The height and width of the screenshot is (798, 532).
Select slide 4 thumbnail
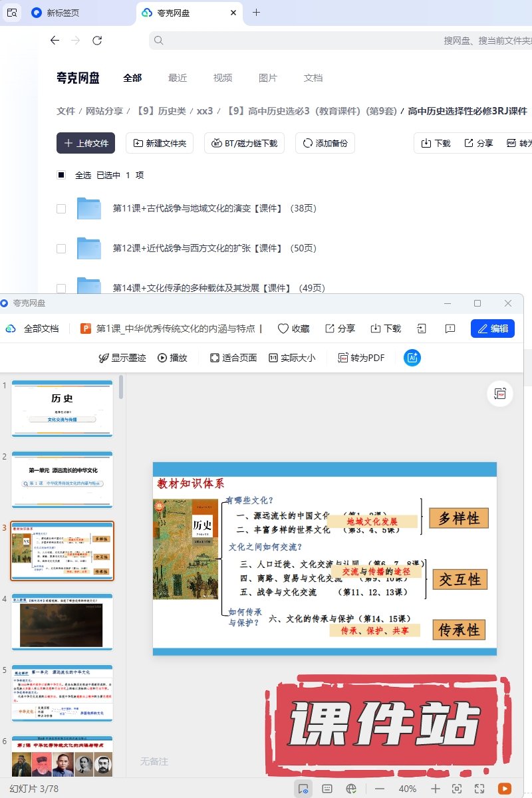(x=62, y=621)
